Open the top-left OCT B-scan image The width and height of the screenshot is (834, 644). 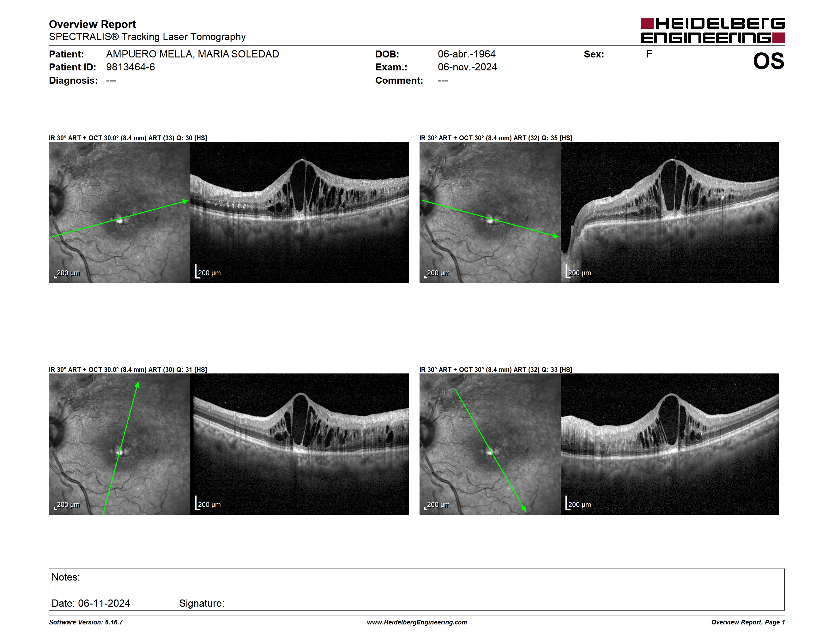pyautogui.click(x=299, y=212)
